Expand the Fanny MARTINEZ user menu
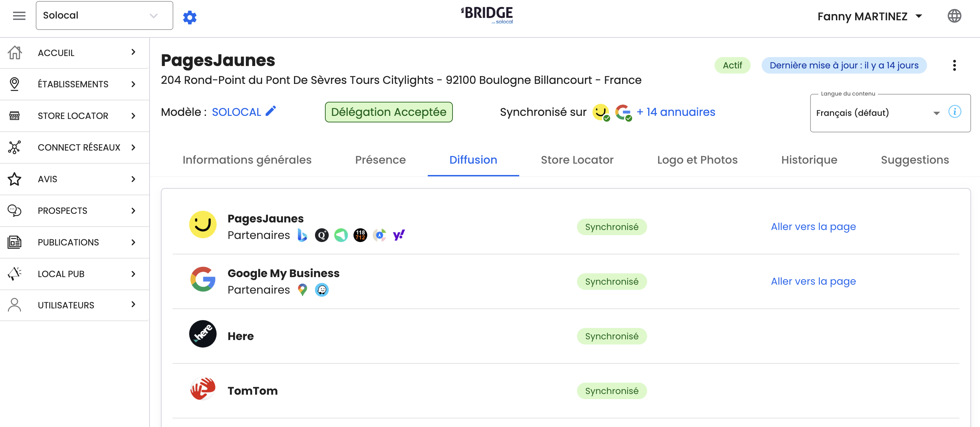 pos(870,17)
